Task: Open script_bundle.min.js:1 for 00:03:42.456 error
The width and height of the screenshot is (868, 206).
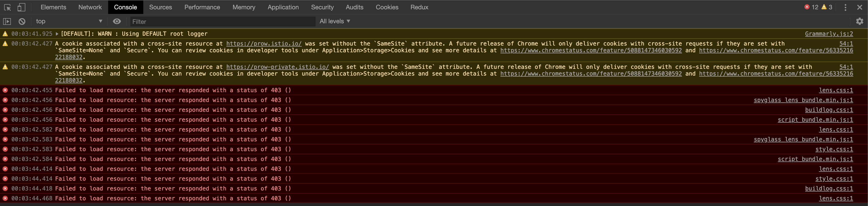Action: click(x=815, y=119)
